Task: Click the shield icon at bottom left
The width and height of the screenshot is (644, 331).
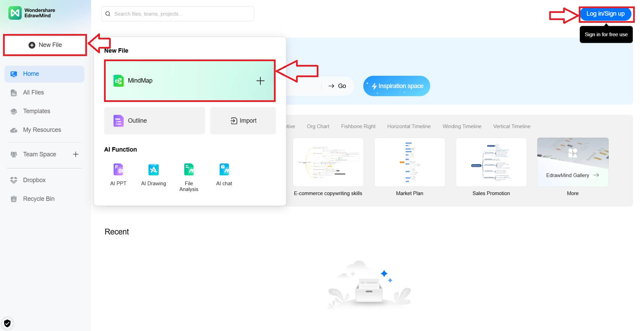Action: click(7, 323)
